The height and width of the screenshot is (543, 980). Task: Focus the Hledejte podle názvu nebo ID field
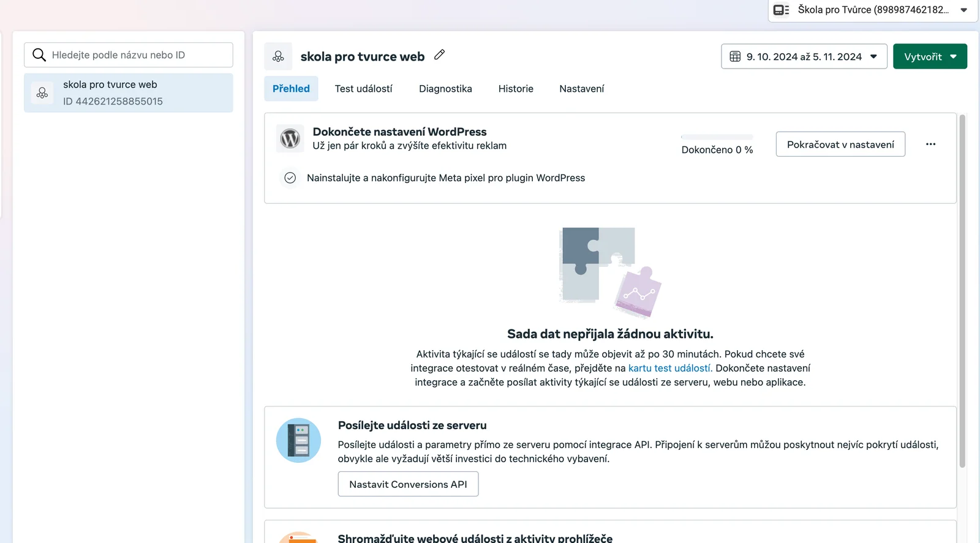coord(129,55)
